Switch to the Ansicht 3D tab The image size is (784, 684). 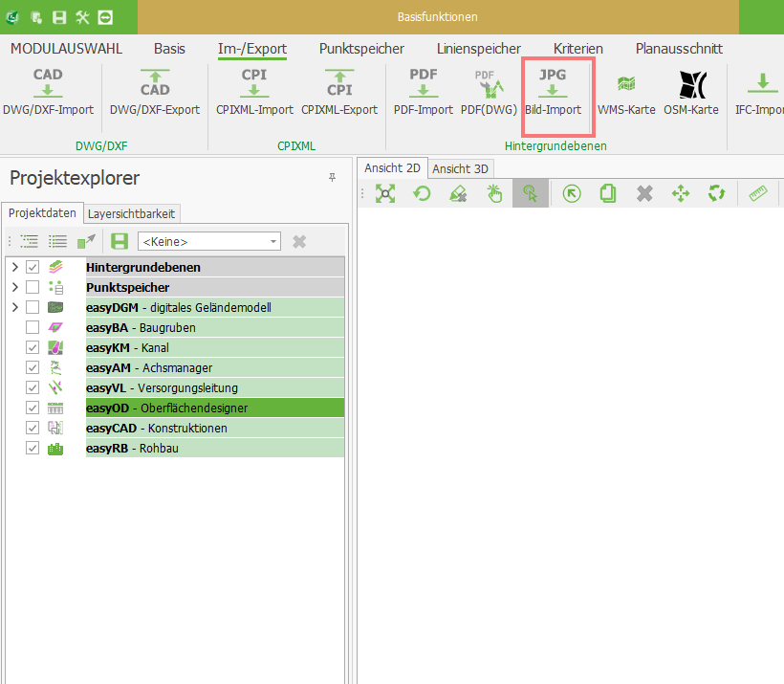point(461,168)
